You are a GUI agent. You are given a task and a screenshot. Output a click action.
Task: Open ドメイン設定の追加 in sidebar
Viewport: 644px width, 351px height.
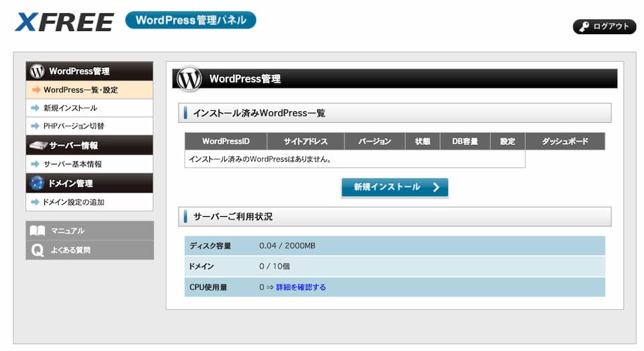tap(74, 202)
